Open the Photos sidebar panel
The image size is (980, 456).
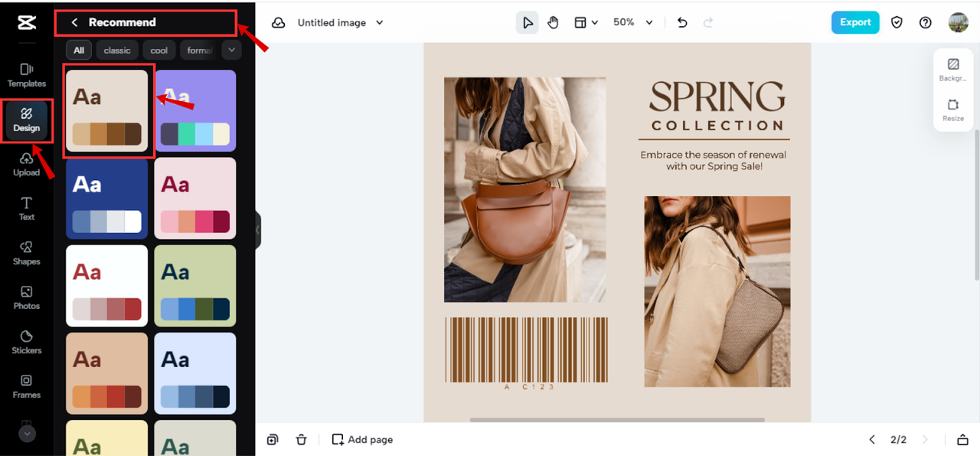coord(27,297)
